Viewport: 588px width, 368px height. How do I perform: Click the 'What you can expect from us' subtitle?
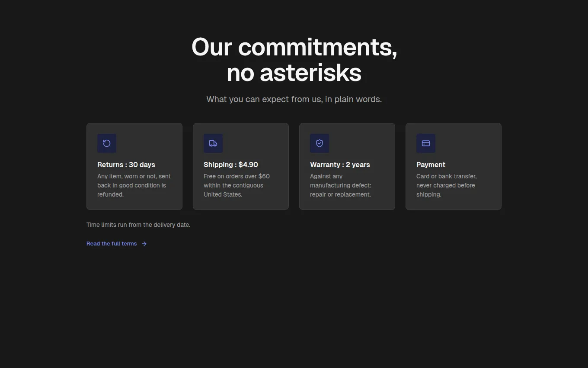click(x=294, y=99)
